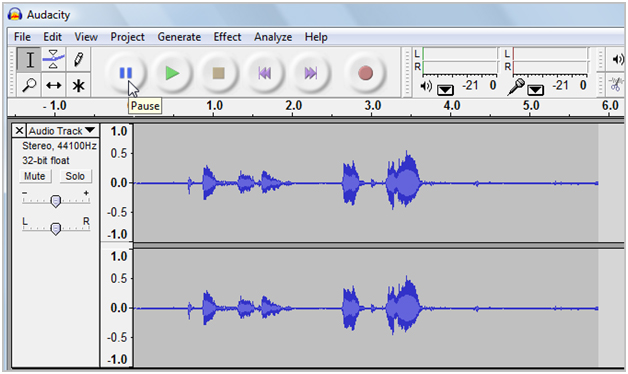The height and width of the screenshot is (374, 628).
Task: Open the View menu
Action: click(86, 37)
